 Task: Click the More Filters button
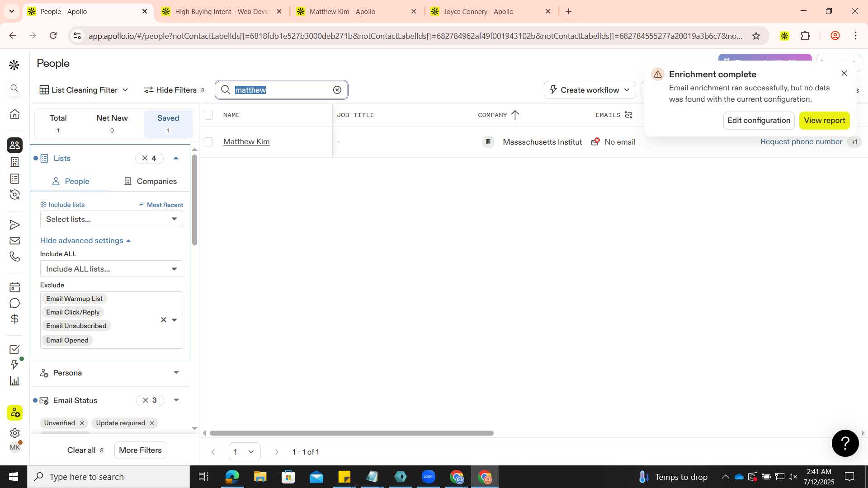140,450
